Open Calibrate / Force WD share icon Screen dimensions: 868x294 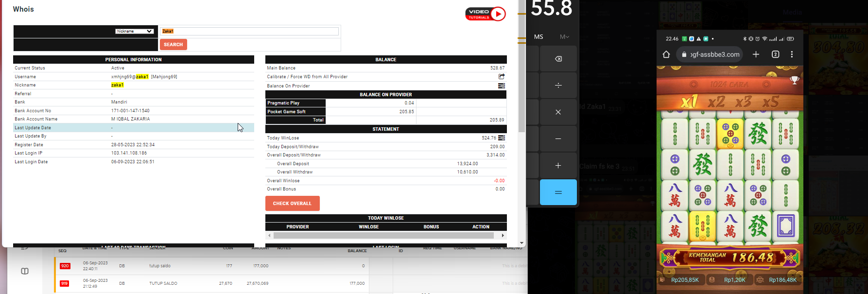(502, 76)
